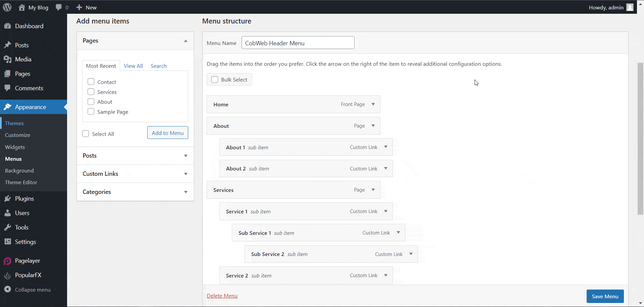Open the Dashboard from the sidebar icon
Screen dimensions: 644x307
coord(8,26)
